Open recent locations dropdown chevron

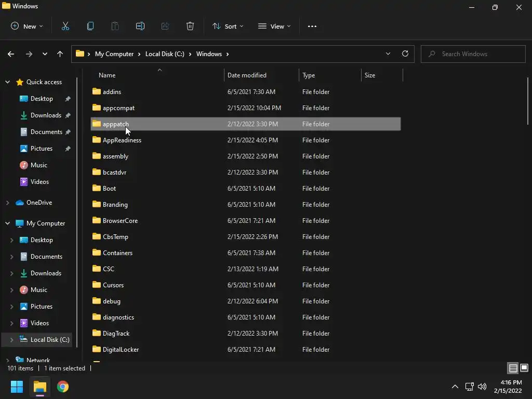coord(45,54)
